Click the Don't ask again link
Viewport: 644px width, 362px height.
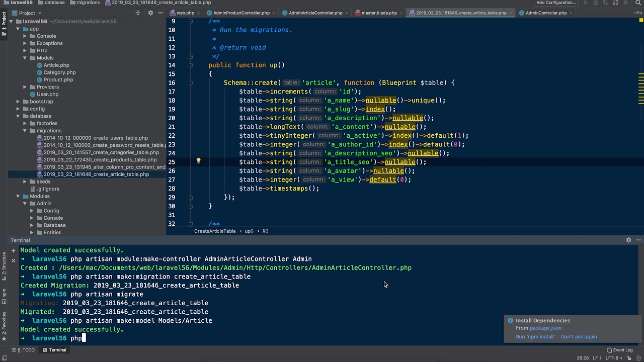pos(579,337)
